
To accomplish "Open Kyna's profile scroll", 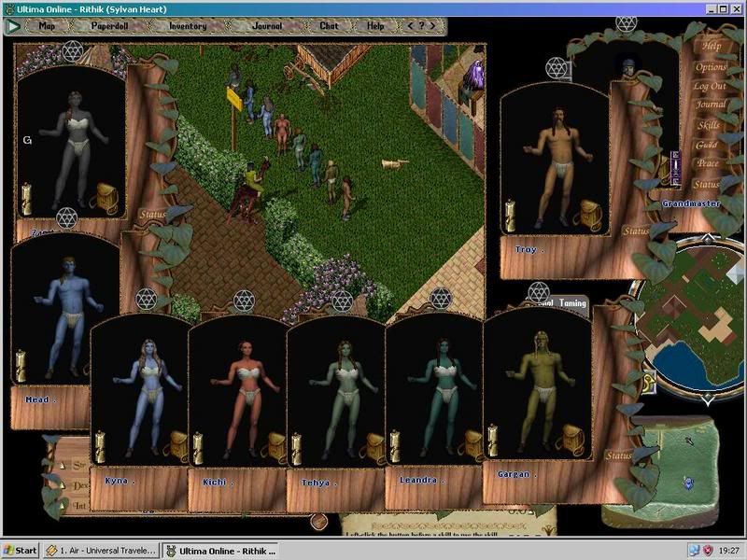I will [x=100, y=447].
